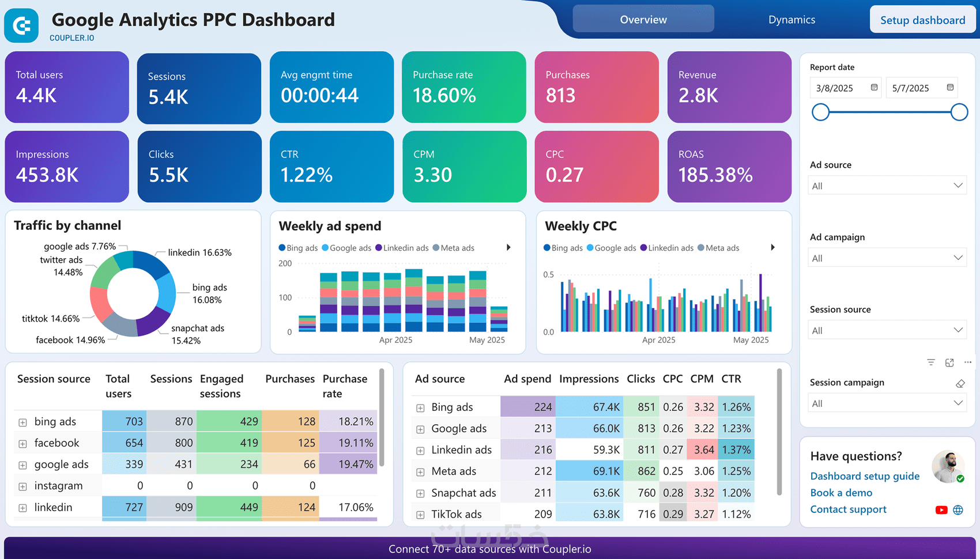Select Bing ads legend in Weekly CPC
The height and width of the screenshot is (559, 980).
tap(563, 248)
